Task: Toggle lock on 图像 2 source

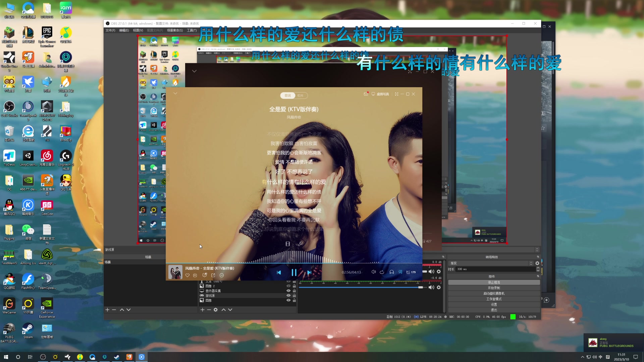Action: click(x=294, y=286)
